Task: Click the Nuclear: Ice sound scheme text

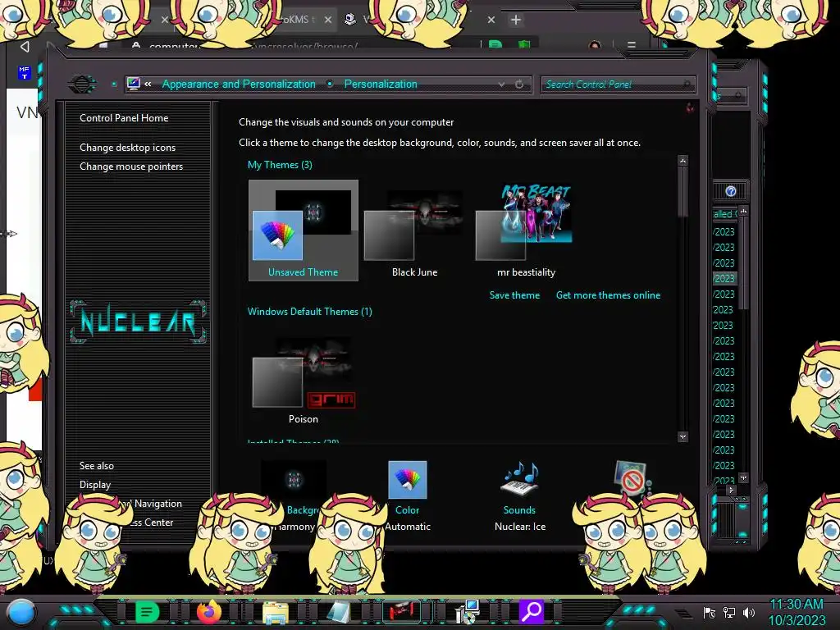Action: (x=519, y=527)
